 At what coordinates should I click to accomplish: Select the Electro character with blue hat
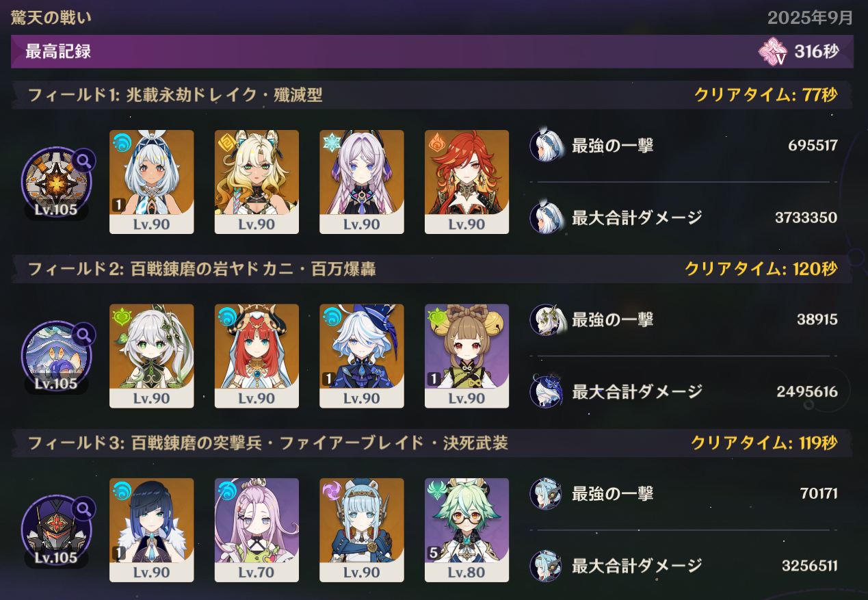click(362, 530)
